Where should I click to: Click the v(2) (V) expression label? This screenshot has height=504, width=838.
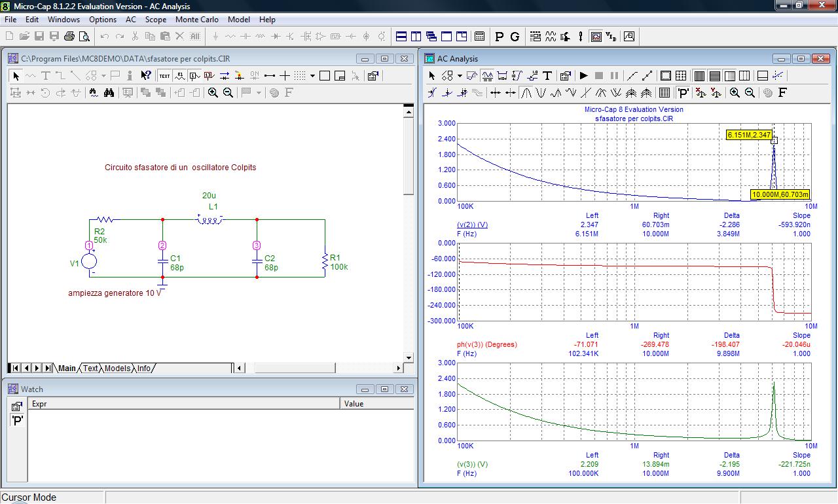[x=472, y=225]
